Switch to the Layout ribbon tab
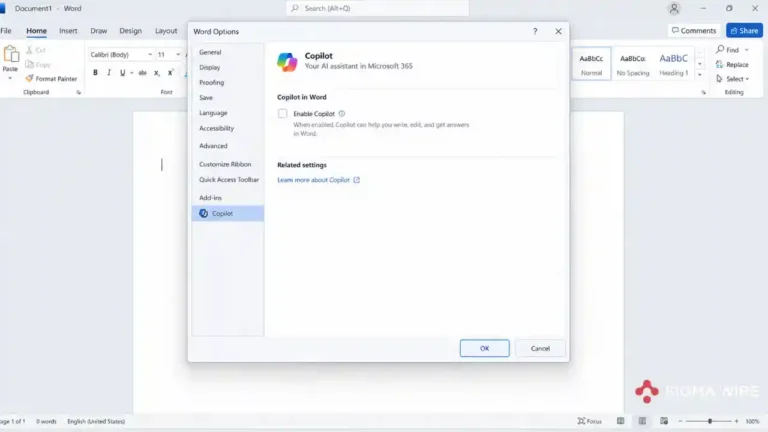 [166, 30]
